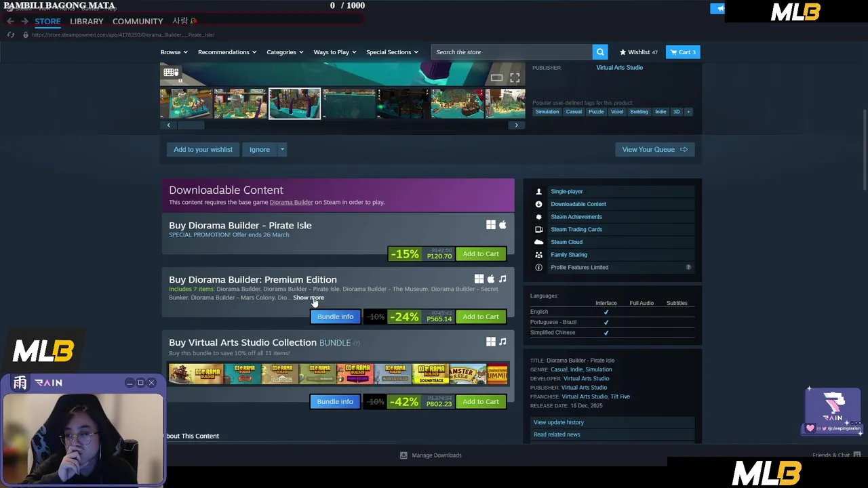Click the Simulation tag

547,112
